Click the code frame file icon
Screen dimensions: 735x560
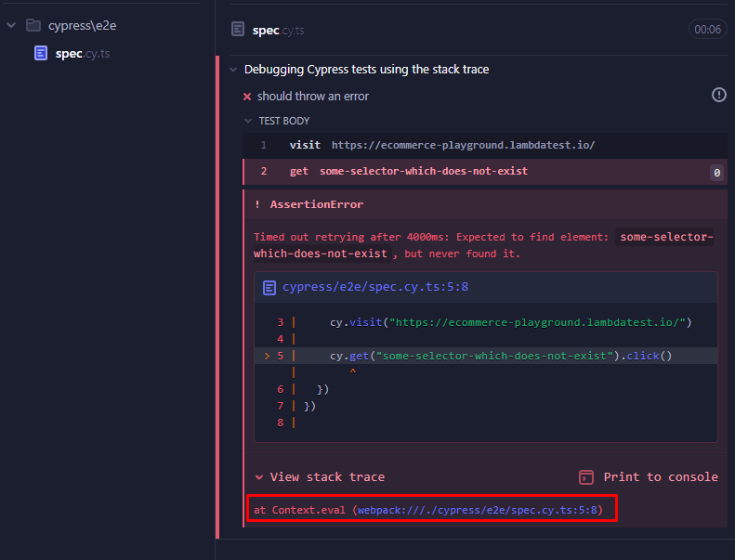point(269,287)
